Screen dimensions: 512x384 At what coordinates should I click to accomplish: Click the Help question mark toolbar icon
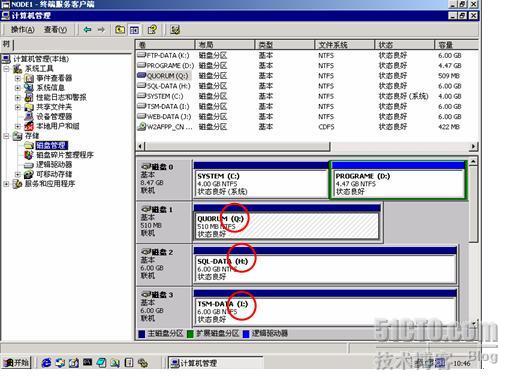click(152, 30)
